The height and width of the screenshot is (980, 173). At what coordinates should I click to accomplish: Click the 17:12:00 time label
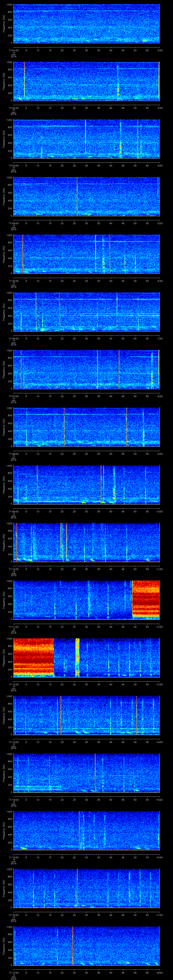tap(13, 684)
